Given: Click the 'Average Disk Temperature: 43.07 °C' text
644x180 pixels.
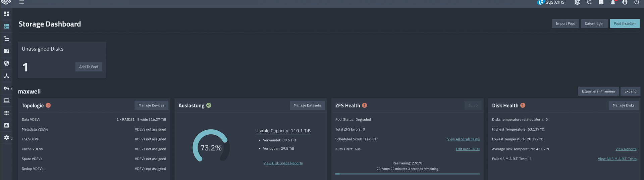Looking at the screenshot, I should click(521, 149).
